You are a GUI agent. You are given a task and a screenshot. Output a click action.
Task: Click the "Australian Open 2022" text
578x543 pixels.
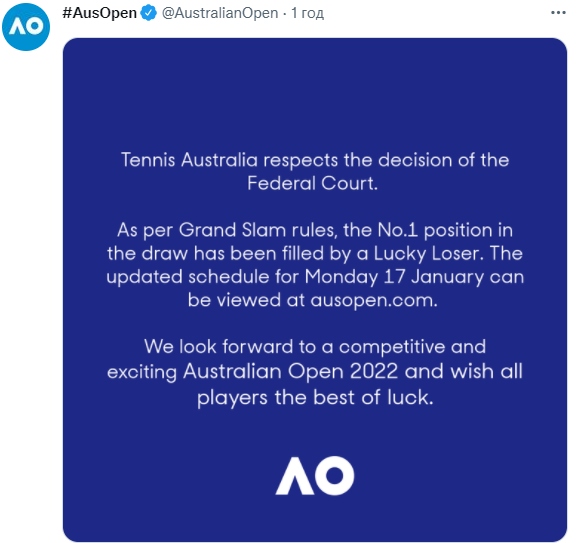click(x=291, y=372)
